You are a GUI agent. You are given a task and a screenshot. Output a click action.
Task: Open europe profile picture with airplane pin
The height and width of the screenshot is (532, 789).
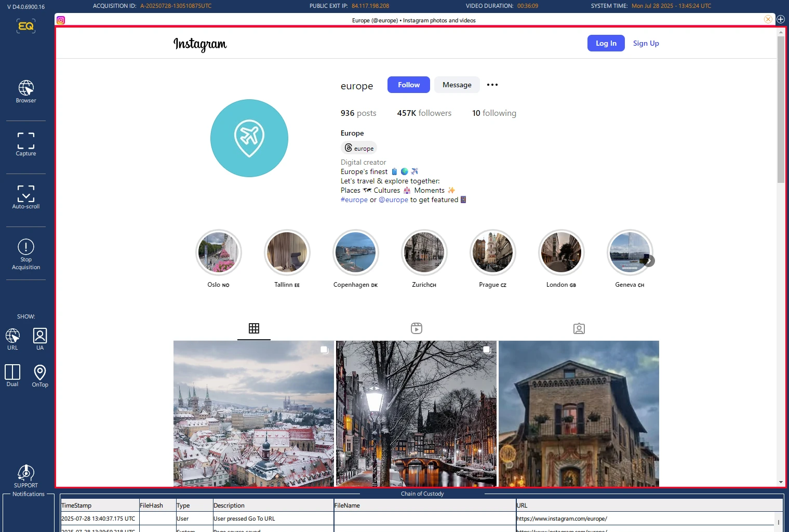[249, 138]
